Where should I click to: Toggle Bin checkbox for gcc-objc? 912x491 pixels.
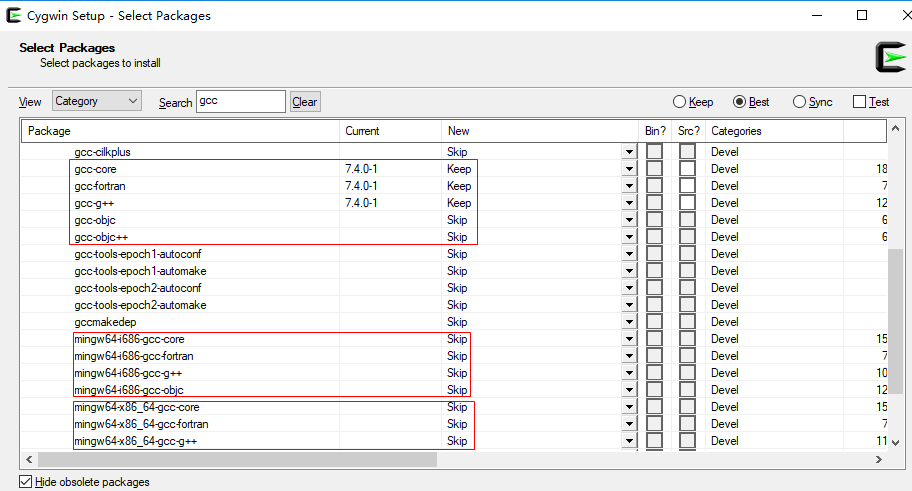(654, 220)
